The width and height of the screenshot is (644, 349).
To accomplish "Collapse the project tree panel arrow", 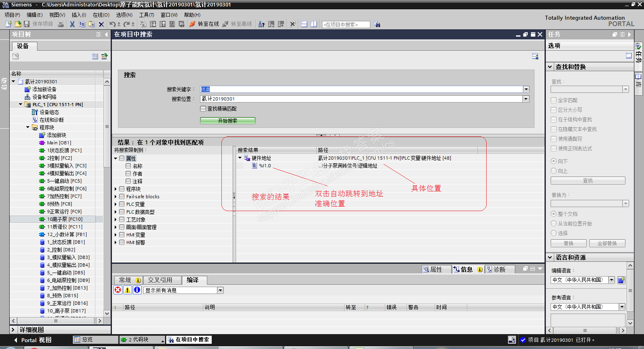I will click(106, 35).
